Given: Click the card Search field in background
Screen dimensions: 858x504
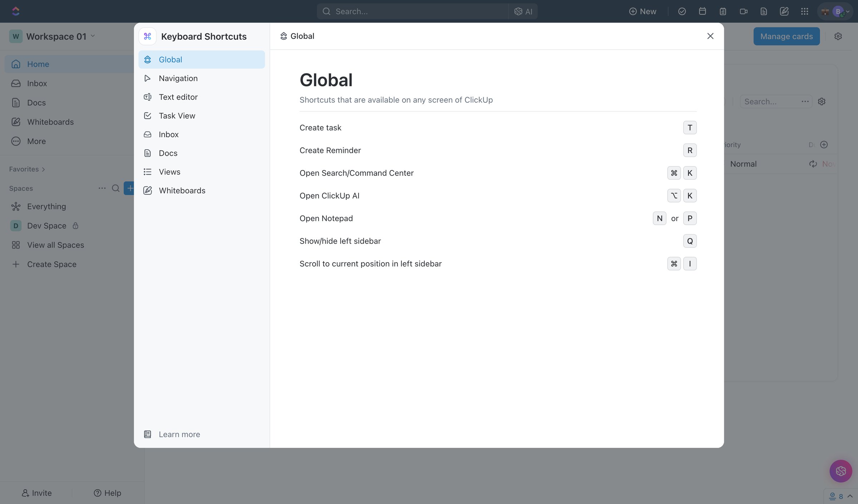Looking at the screenshot, I should 776,101.
